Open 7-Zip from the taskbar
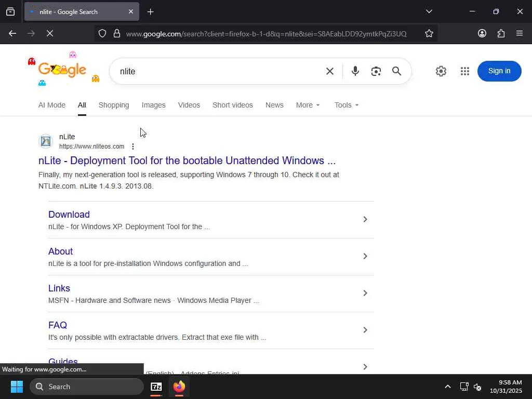The width and height of the screenshot is (532, 399). [156, 387]
